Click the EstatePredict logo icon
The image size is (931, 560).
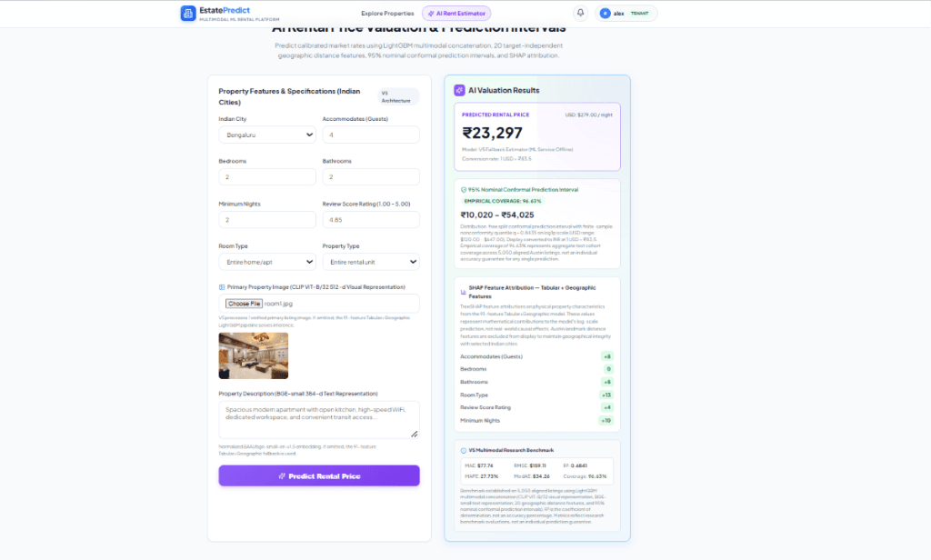188,13
